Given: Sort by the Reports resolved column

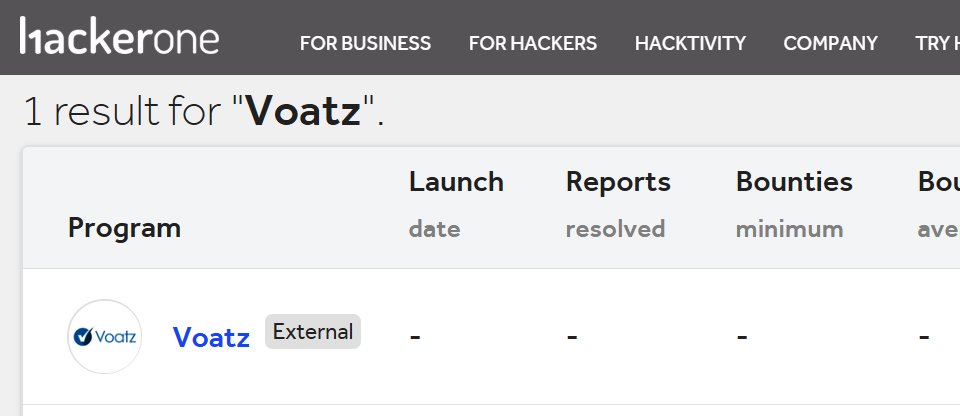Looking at the screenshot, I should tap(618, 204).
